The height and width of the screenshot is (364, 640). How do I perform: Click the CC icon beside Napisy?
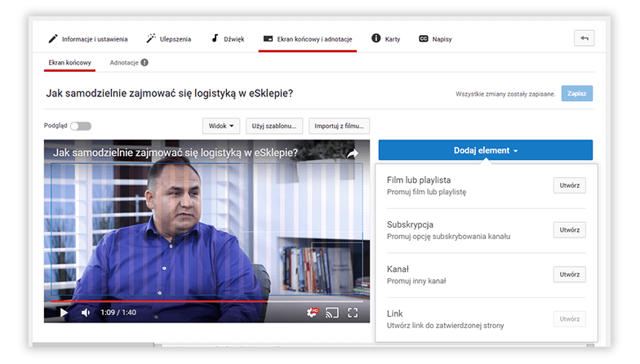pyautogui.click(x=423, y=39)
